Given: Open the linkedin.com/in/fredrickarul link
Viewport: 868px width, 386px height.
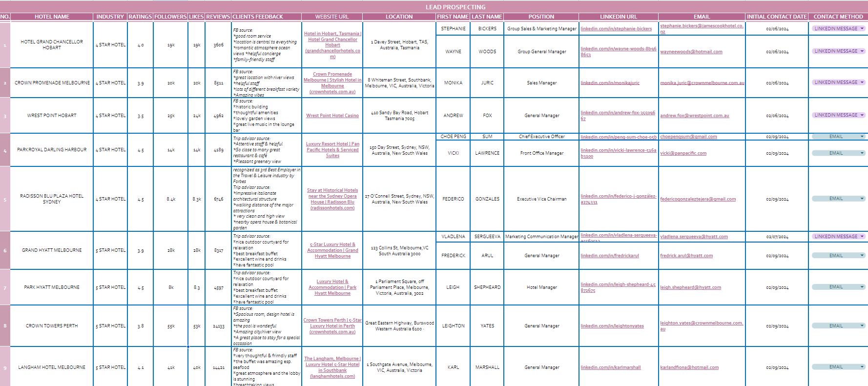Looking at the screenshot, I should click(610, 256).
